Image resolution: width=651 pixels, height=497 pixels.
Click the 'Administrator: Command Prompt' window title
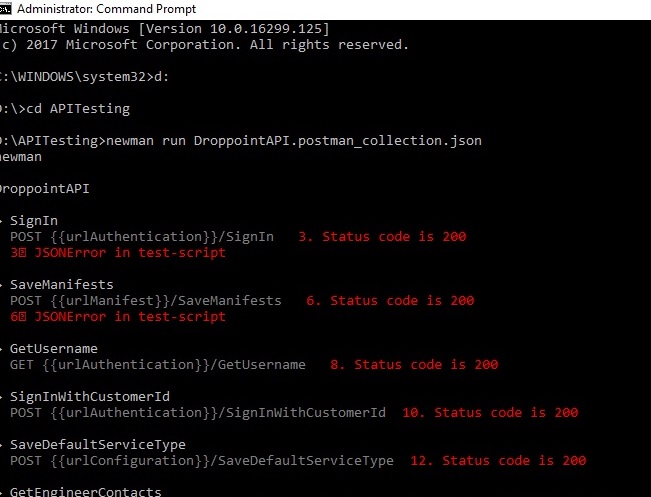(107, 9)
